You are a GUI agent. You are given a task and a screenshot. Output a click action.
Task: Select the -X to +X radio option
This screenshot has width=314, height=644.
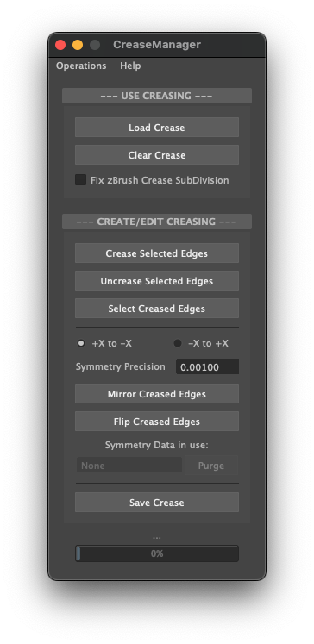178,343
